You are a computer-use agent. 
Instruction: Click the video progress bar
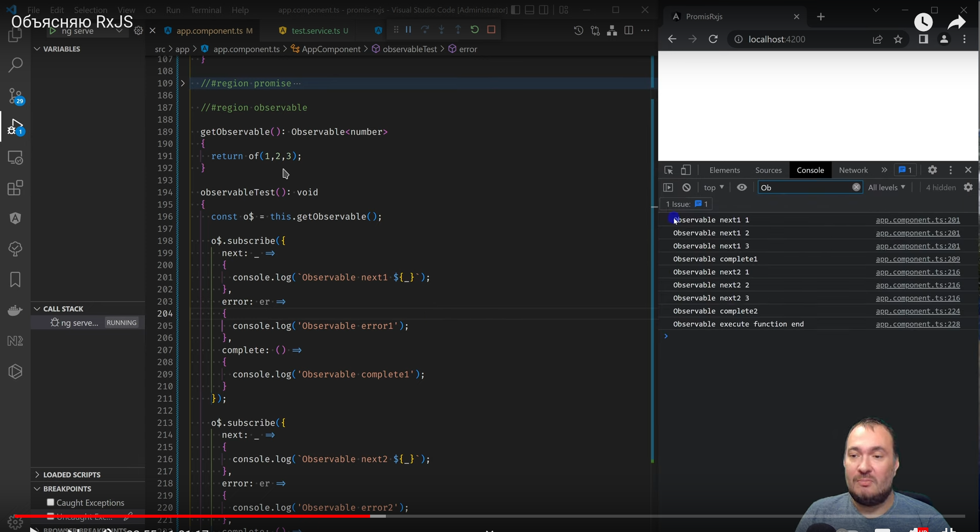click(490, 516)
